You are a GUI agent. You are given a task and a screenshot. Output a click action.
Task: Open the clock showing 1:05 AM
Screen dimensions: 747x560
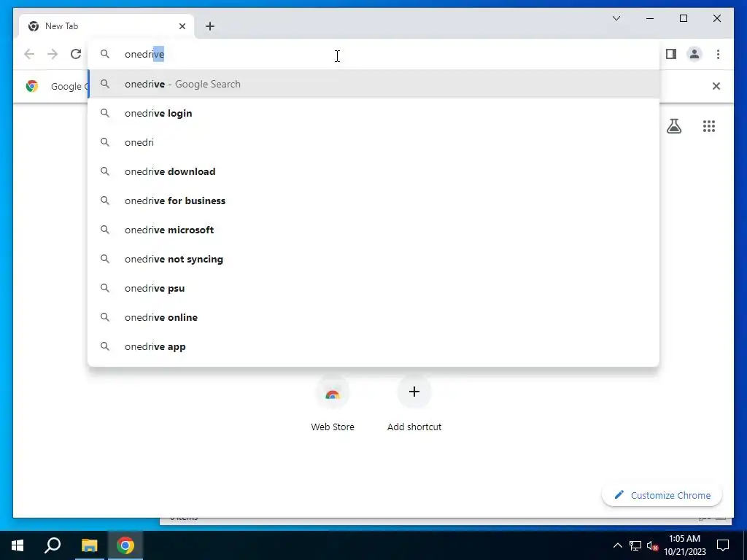tap(684, 545)
